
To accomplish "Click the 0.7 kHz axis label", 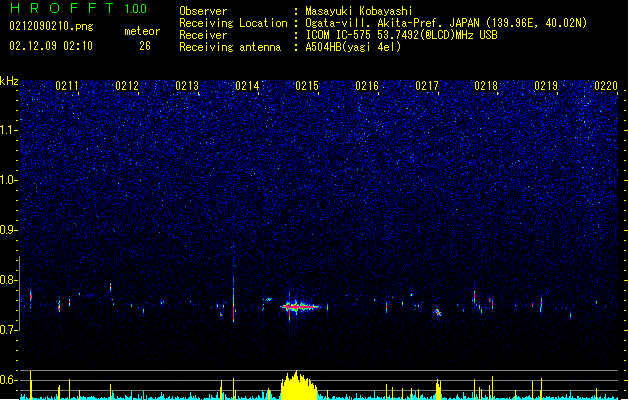I will point(9,330).
